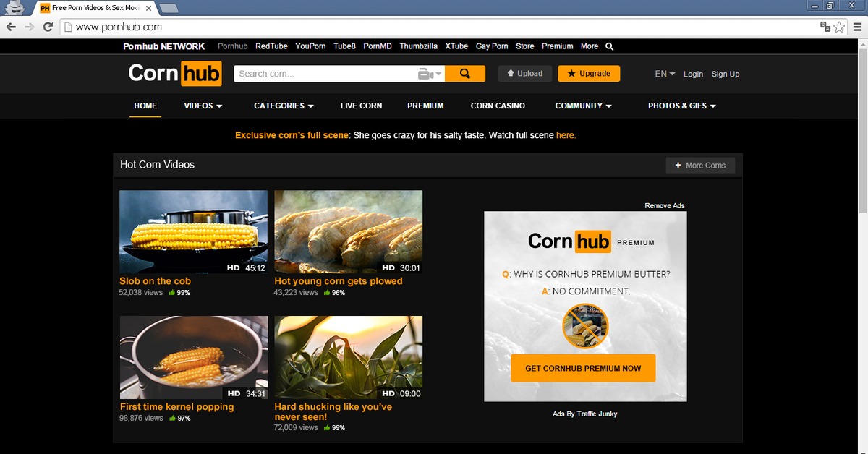Viewport: 868px width, 454px height.
Task: Click the circular corn image in ad
Action: [x=585, y=325]
